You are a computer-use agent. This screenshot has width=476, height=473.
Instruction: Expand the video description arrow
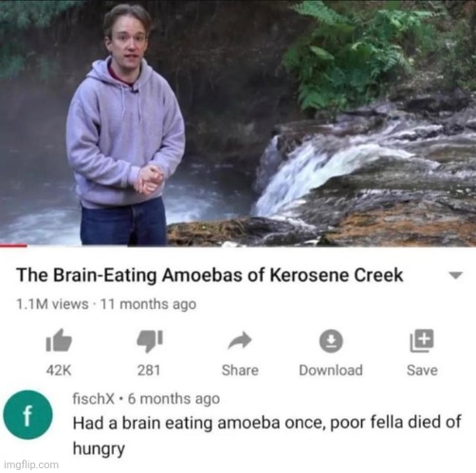tap(455, 275)
